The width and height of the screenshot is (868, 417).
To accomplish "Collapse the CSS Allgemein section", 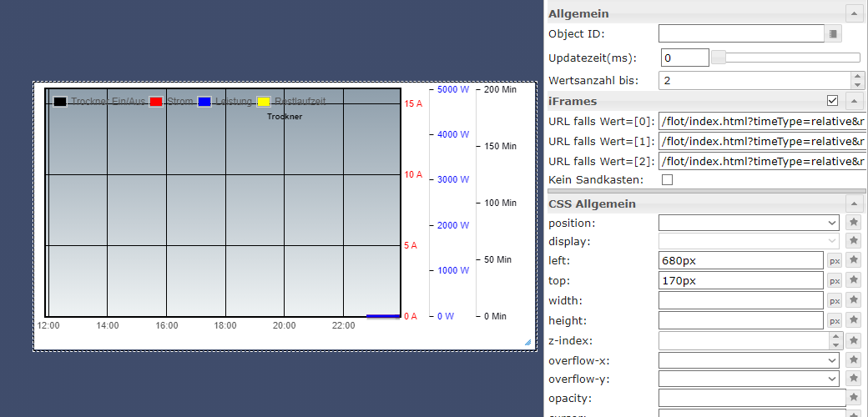I will click(x=854, y=203).
